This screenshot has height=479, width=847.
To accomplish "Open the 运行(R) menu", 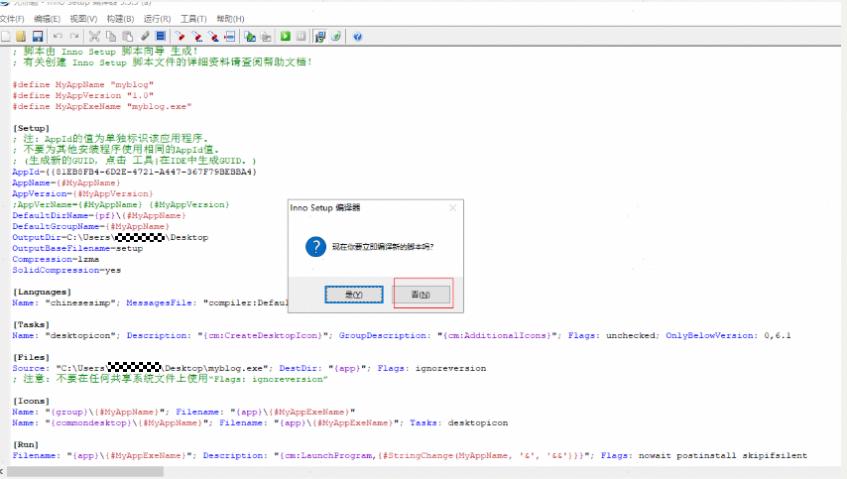I will coord(157,19).
